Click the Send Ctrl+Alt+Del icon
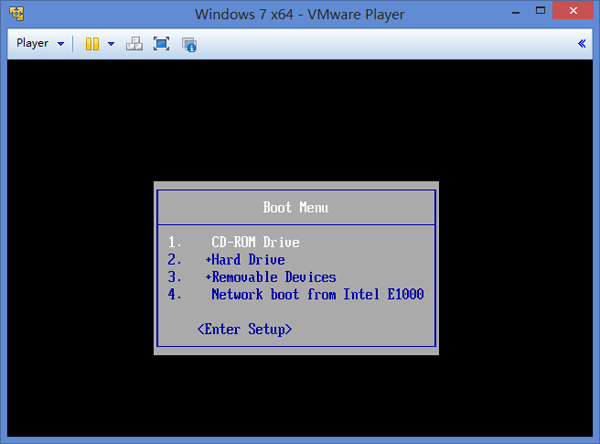Viewport: 600px width, 444px height. 134,44
